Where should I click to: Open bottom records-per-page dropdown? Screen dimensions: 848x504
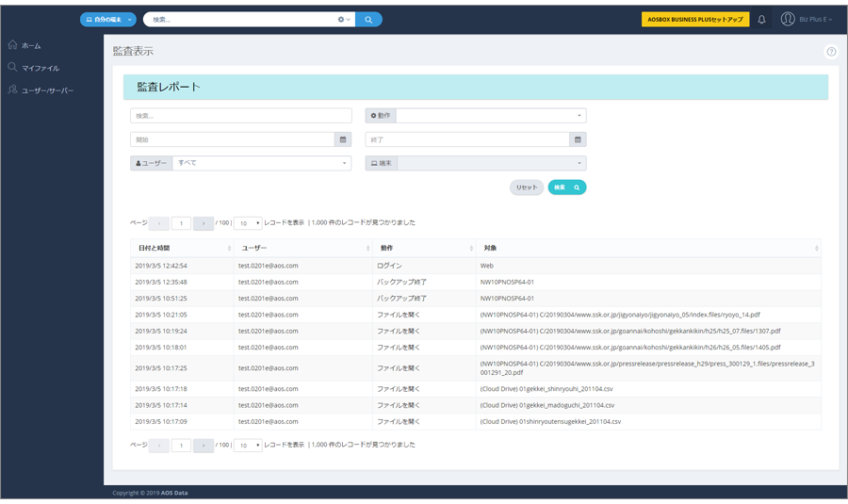[248, 445]
